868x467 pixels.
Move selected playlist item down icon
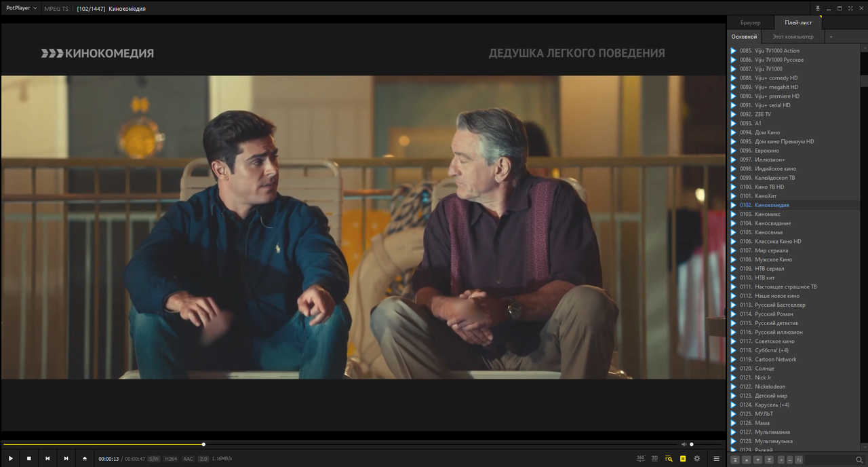[x=758, y=460]
